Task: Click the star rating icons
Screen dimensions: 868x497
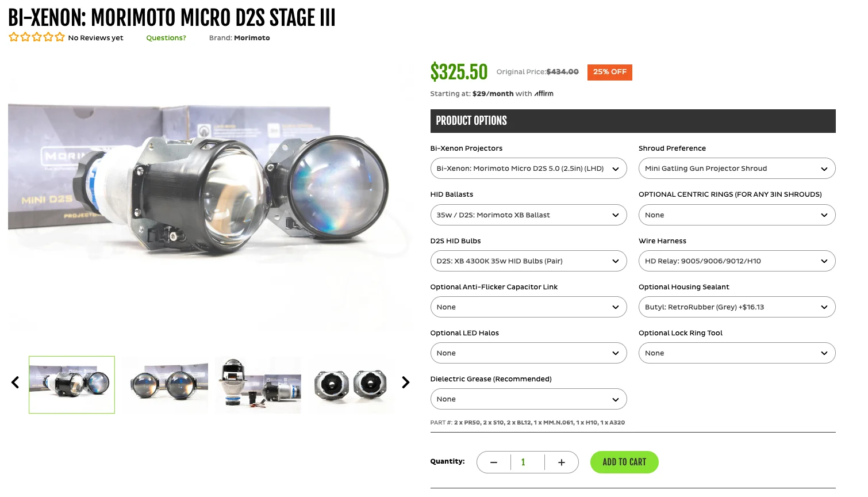Action: [37, 37]
